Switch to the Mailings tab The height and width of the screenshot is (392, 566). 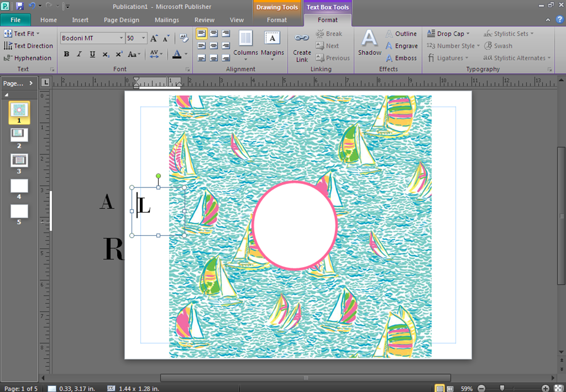point(167,20)
